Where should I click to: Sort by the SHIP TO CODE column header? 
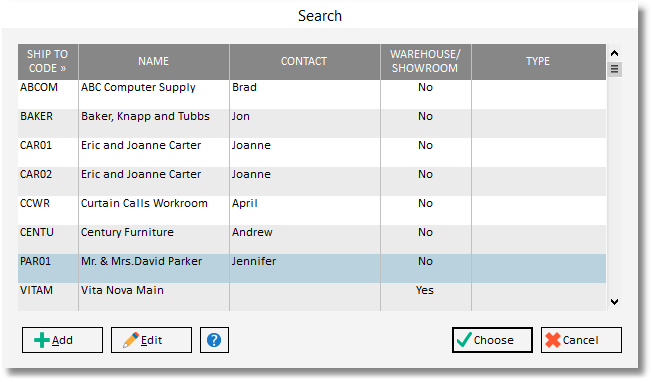click(48, 62)
